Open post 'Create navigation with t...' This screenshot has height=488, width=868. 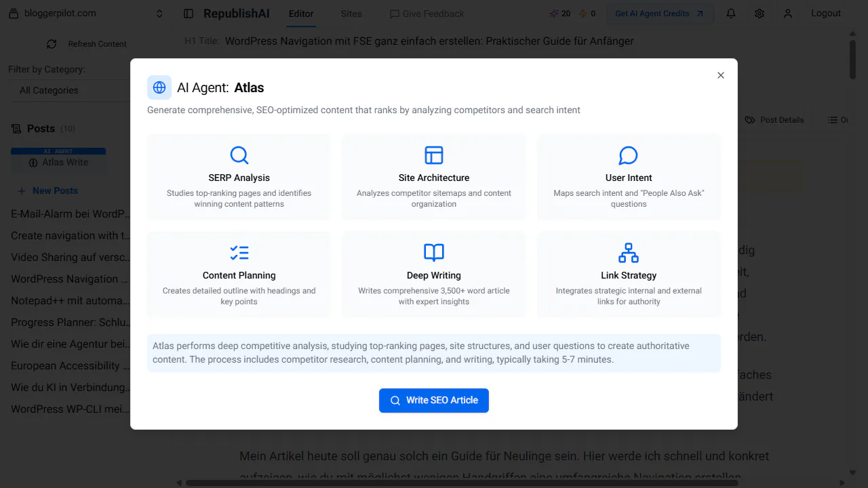[69, 236]
